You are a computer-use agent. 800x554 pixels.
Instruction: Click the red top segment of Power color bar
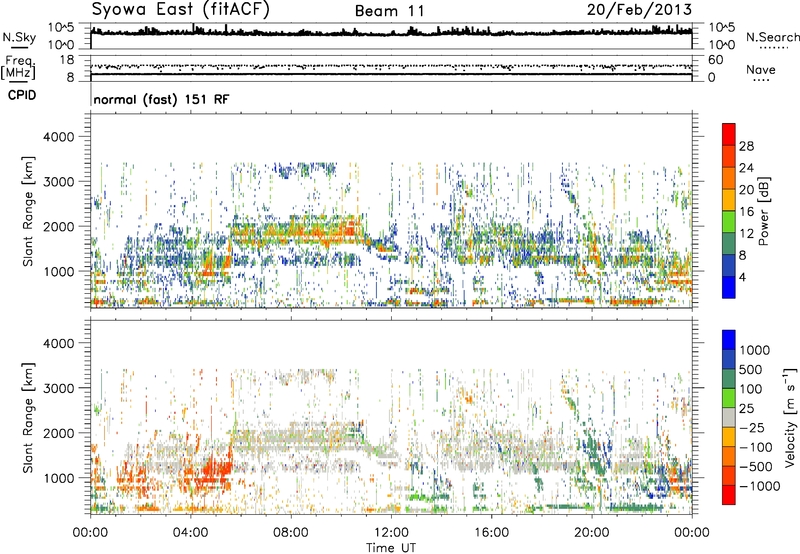[x=729, y=134]
